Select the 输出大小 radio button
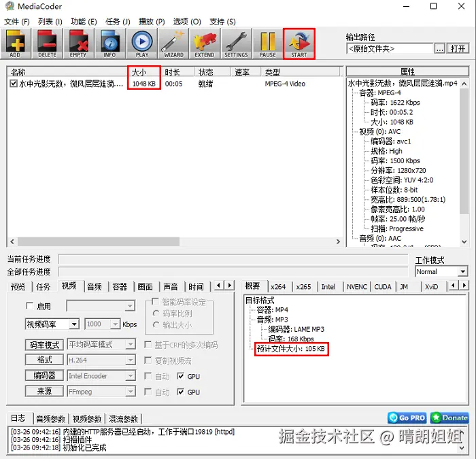476x459 pixels. pyautogui.click(x=156, y=325)
